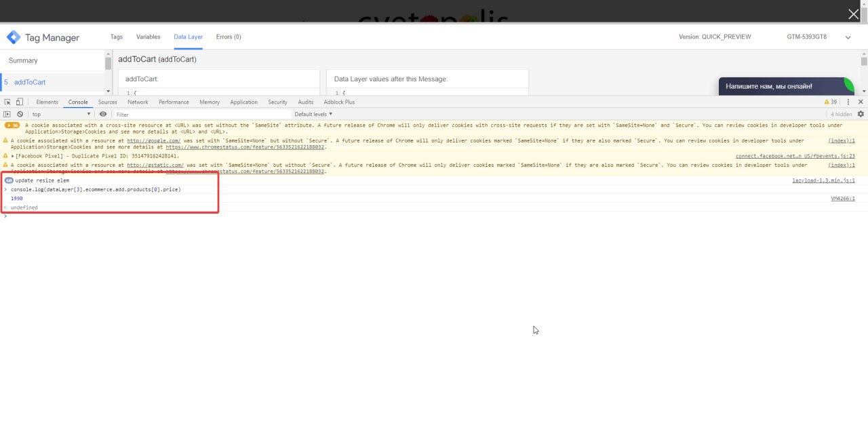Open the first (index):1 source link
This screenshot has width=868, height=428.
pos(842,140)
